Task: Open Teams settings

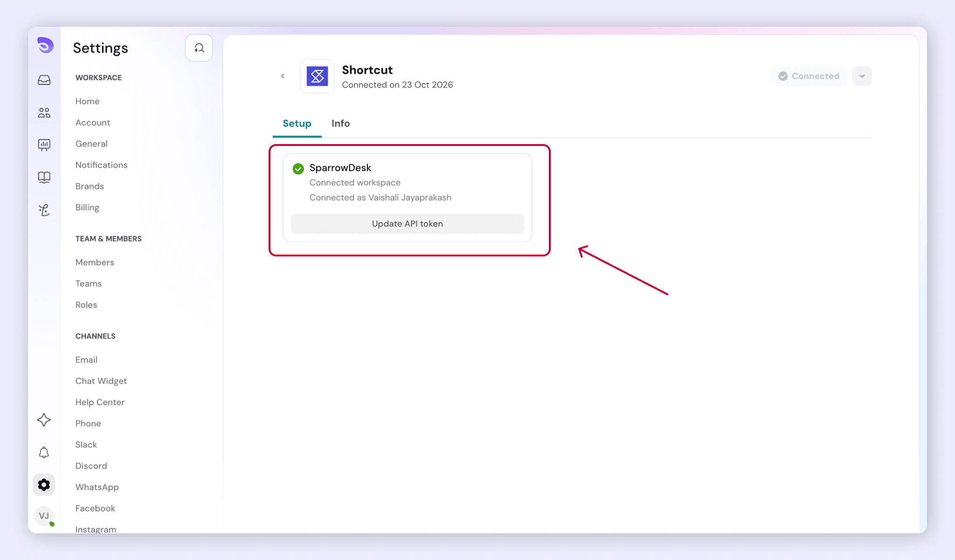Action: pyautogui.click(x=89, y=283)
